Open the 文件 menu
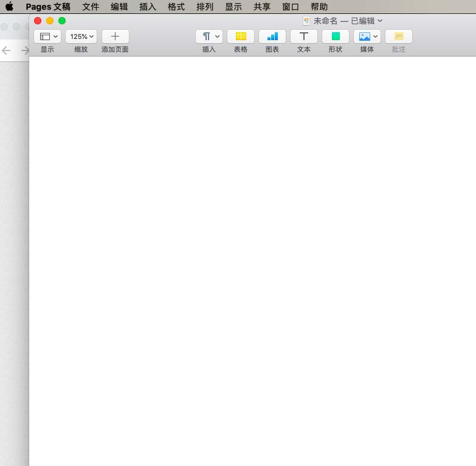 91,7
